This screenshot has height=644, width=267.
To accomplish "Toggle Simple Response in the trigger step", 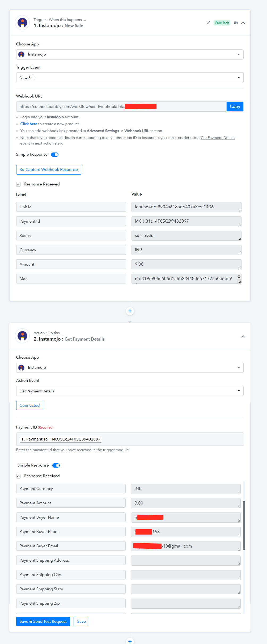I will (x=55, y=155).
